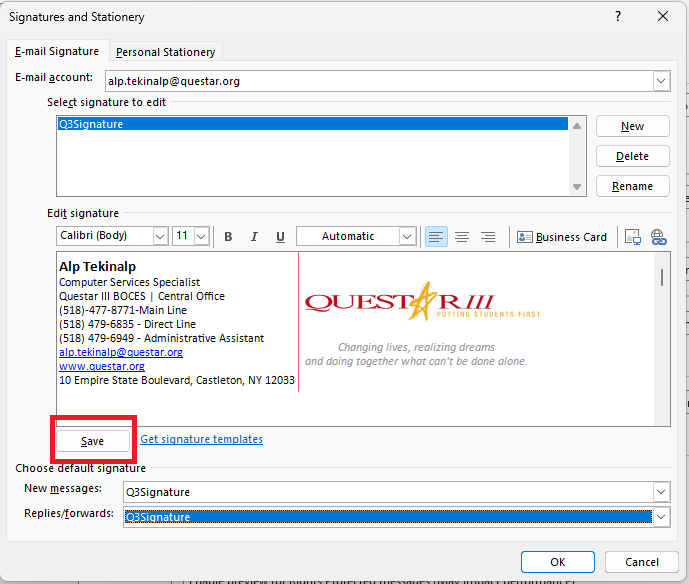Click the Questar III BOCES Central Office line
Screen dimensions: 689x584
tap(142, 296)
